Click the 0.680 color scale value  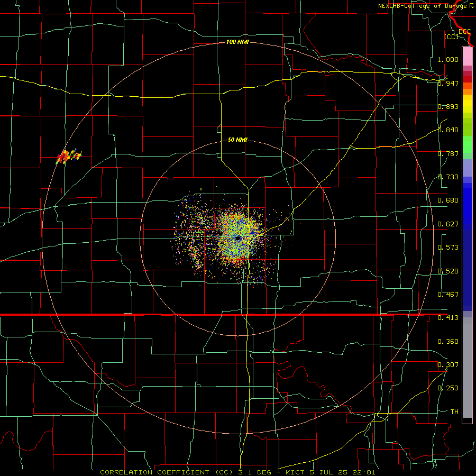click(448, 200)
